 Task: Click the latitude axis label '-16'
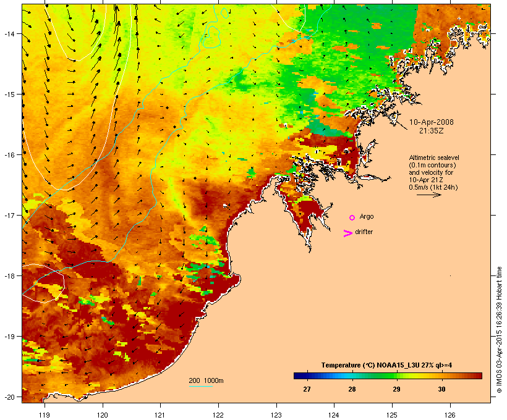click(9, 155)
